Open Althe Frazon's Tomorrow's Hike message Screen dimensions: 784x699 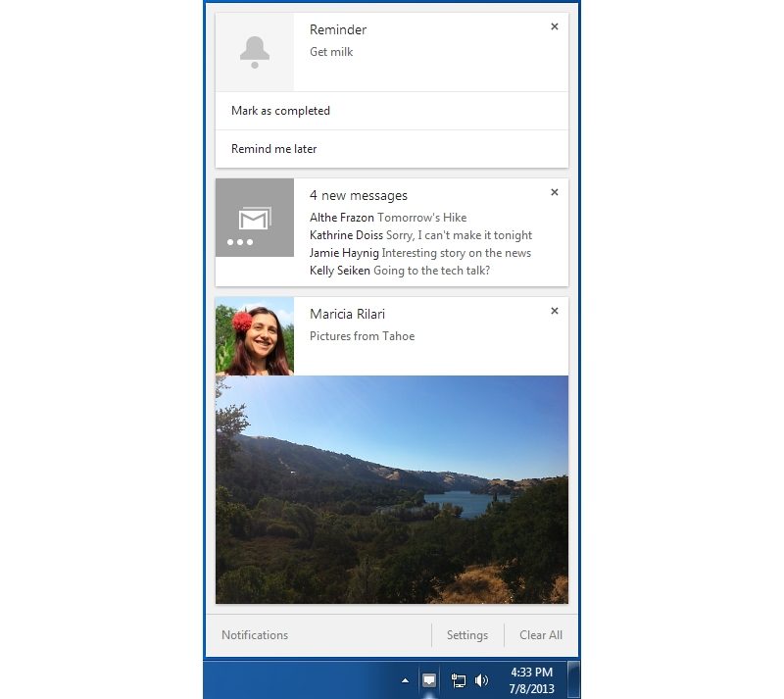coord(388,218)
